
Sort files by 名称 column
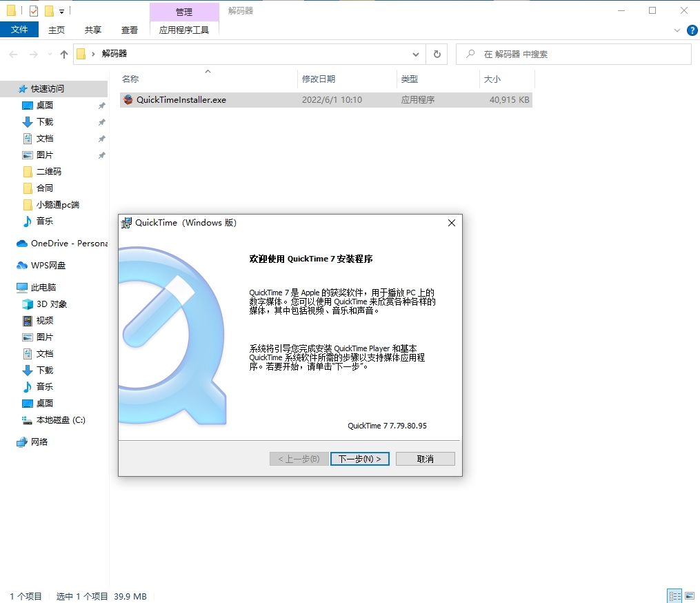point(208,79)
